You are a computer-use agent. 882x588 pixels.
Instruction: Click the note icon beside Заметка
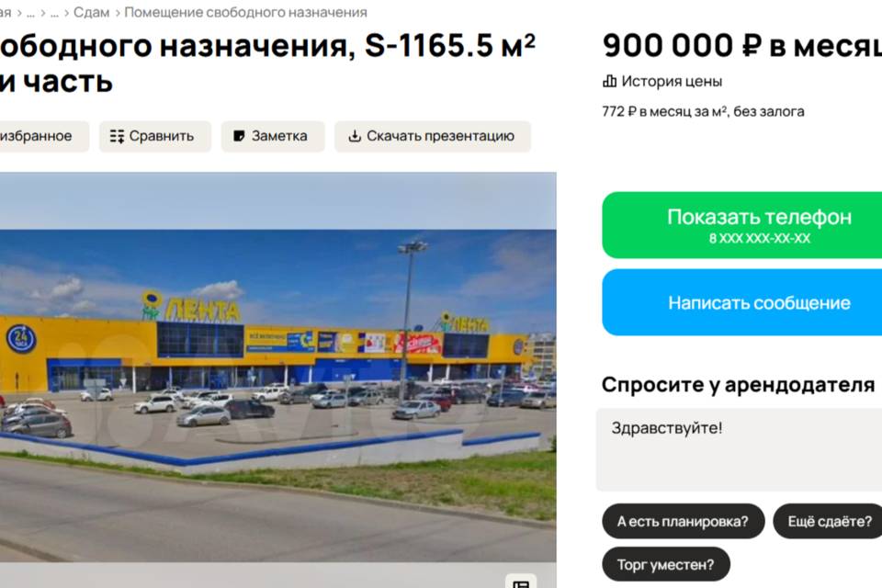pos(239,136)
